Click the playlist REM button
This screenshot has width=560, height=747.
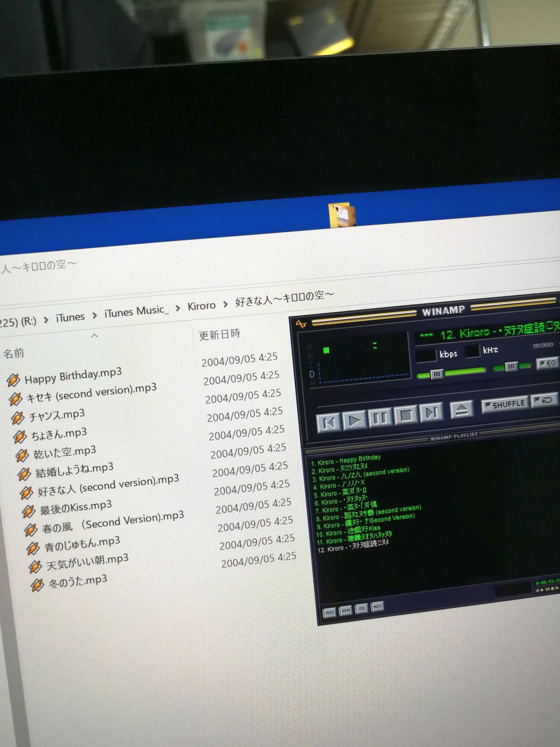coord(346,610)
